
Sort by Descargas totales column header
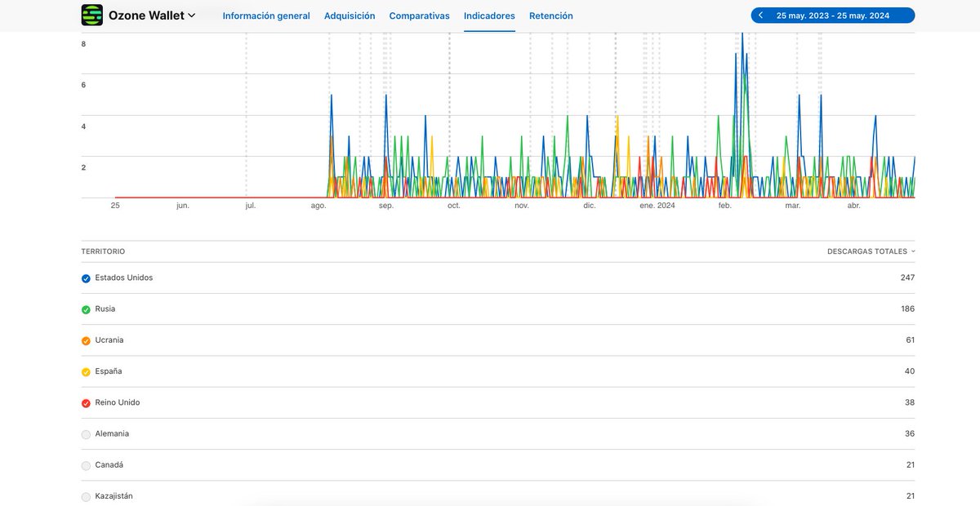871,251
